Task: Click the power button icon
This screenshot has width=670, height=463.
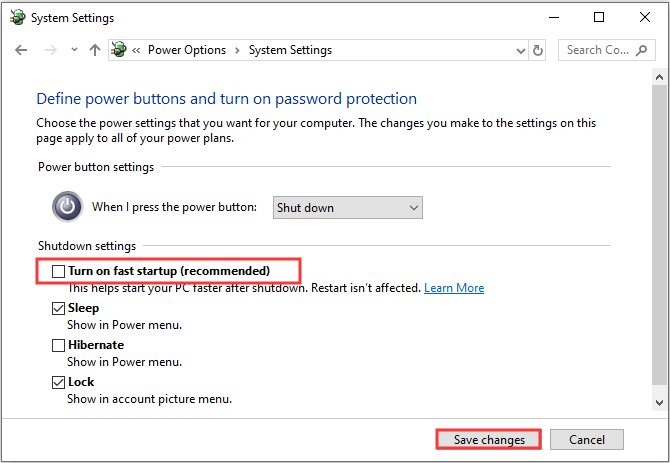Action: (x=67, y=207)
